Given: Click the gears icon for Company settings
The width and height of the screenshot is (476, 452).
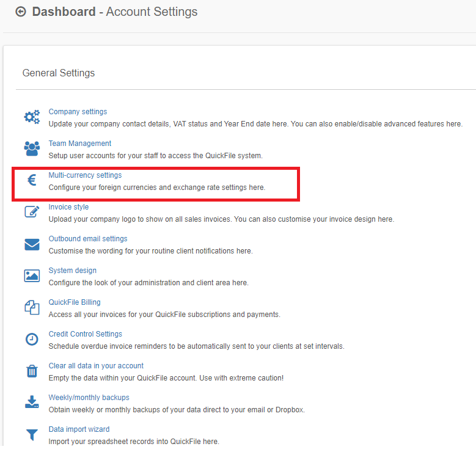Looking at the screenshot, I should pyautogui.click(x=32, y=117).
